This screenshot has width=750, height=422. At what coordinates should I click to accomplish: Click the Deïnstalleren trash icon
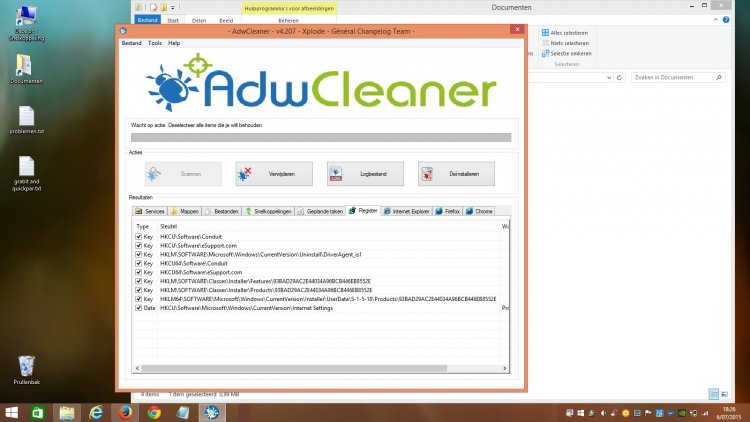point(427,174)
